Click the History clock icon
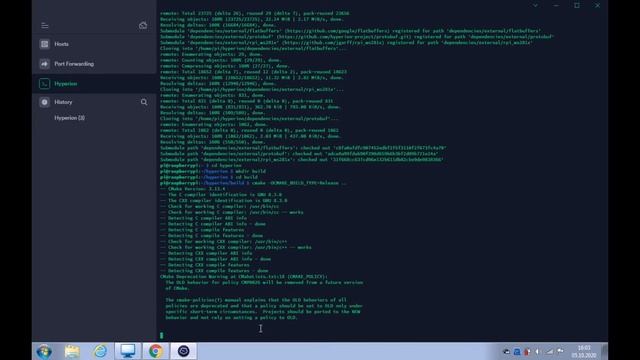This screenshot has height=360, width=640. pos(44,102)
